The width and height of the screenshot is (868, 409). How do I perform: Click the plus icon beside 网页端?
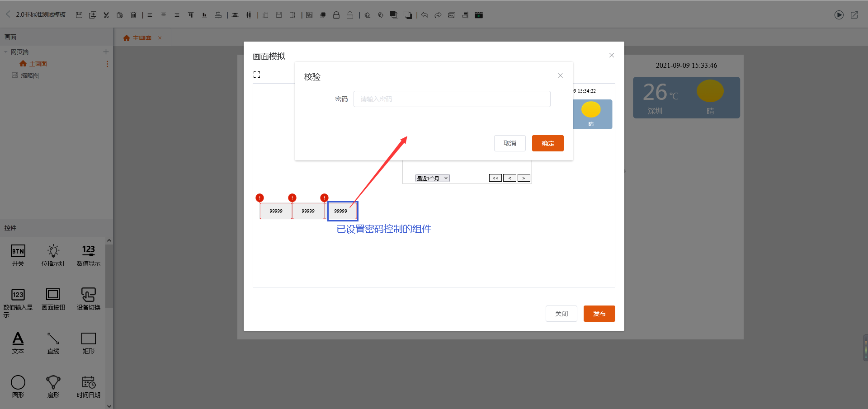click(106, 52)
